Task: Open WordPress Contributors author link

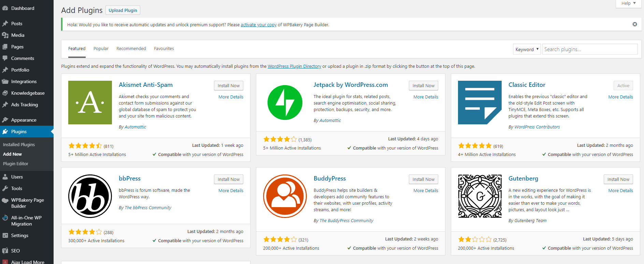Action: (537, 127)
